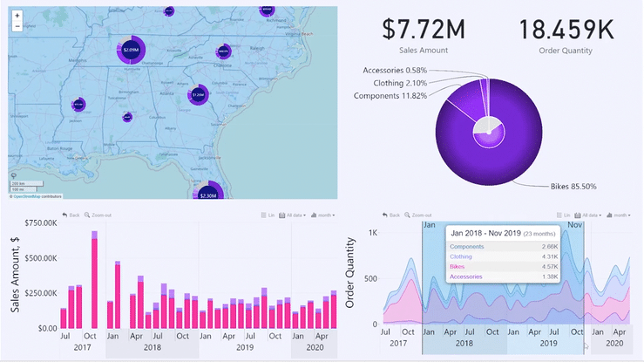Select the Bikes slice of the pie chart

tap(488, 157)
